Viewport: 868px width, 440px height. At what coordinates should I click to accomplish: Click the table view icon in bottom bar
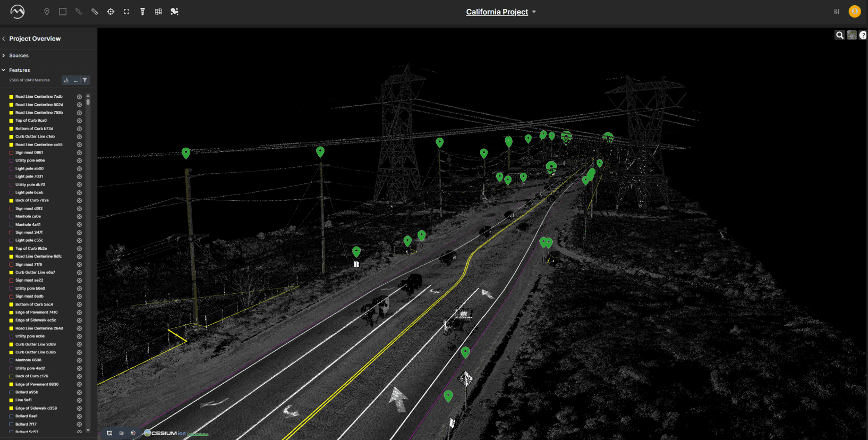pos(121,433)
